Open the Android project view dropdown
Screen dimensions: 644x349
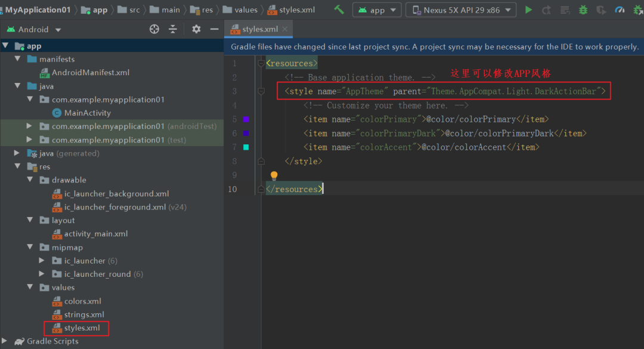34,30
